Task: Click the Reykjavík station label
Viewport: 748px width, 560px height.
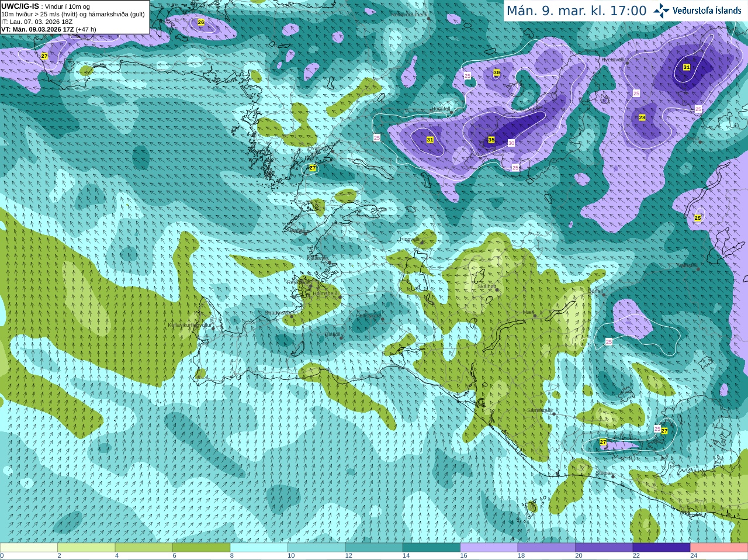Action: point(297,282)
